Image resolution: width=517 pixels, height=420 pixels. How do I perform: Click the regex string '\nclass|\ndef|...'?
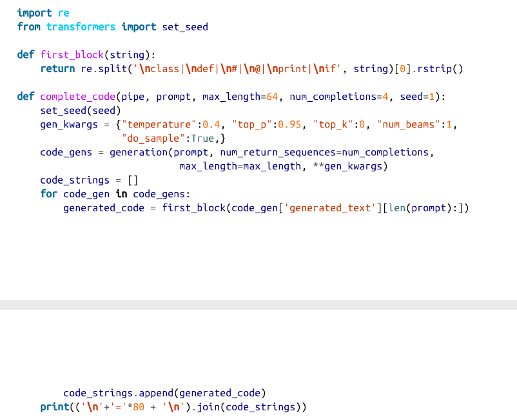tap(237, 69)
